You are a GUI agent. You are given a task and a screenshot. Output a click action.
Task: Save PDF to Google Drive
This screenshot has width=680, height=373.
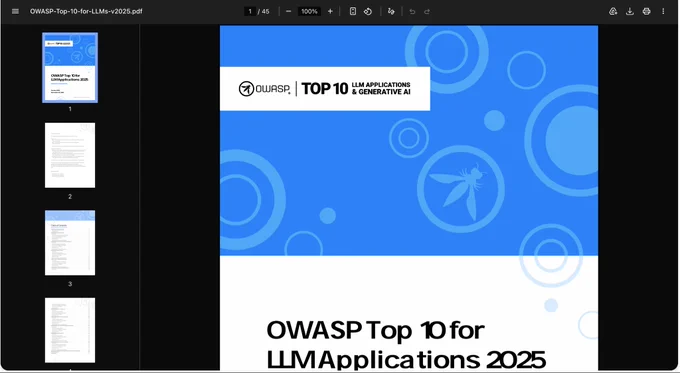tap(613, 11)
